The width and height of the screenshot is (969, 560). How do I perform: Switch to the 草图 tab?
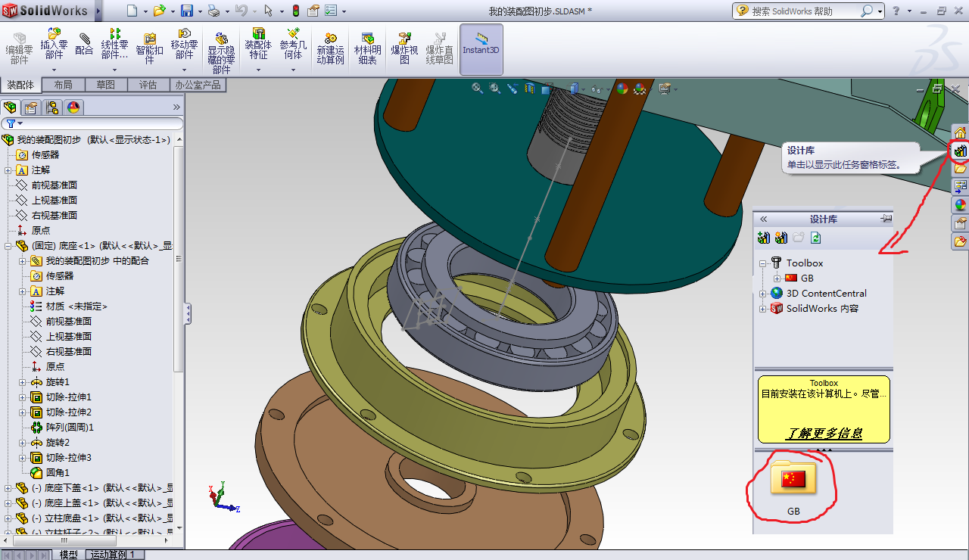point(105,85)
